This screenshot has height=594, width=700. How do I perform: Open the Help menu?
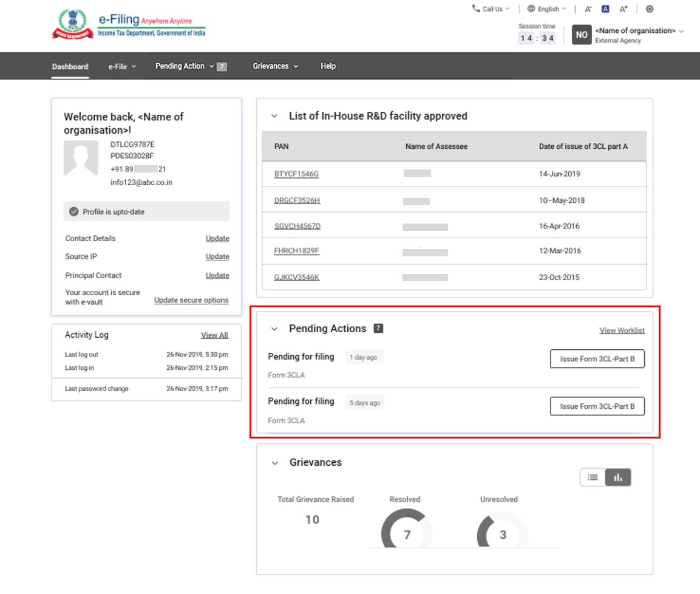(x=328, y=66)
